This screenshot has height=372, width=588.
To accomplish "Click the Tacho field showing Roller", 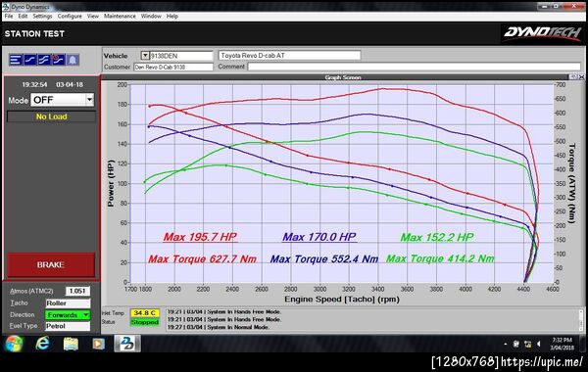I will tap(68, 303).
